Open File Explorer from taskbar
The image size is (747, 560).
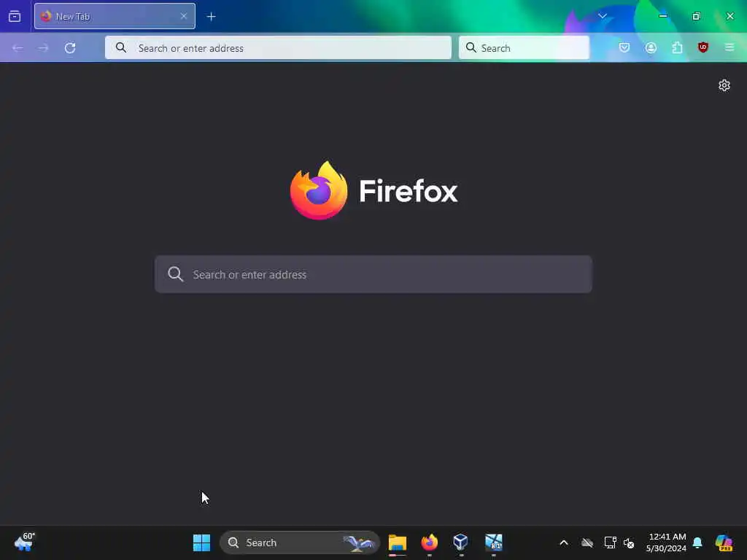398,542
